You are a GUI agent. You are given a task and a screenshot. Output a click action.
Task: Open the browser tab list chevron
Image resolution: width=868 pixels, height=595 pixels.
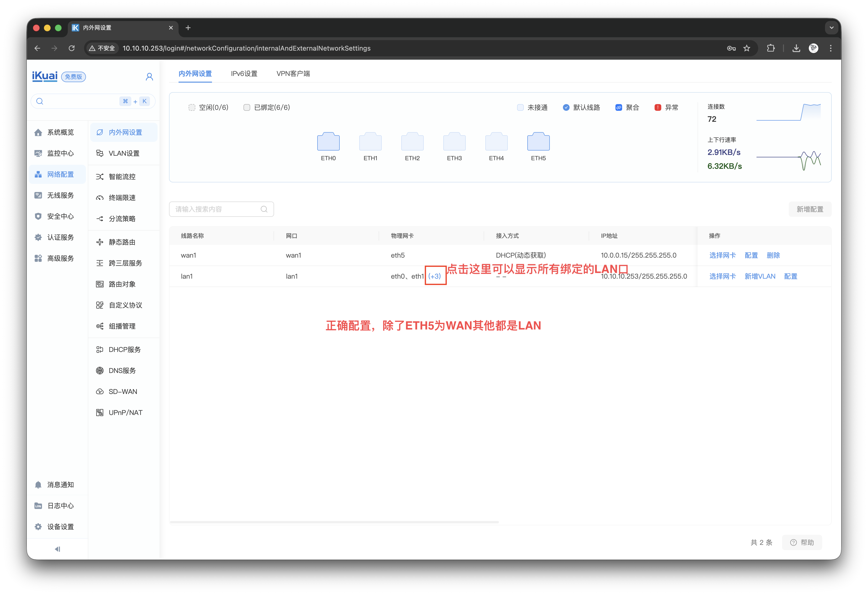831,28
